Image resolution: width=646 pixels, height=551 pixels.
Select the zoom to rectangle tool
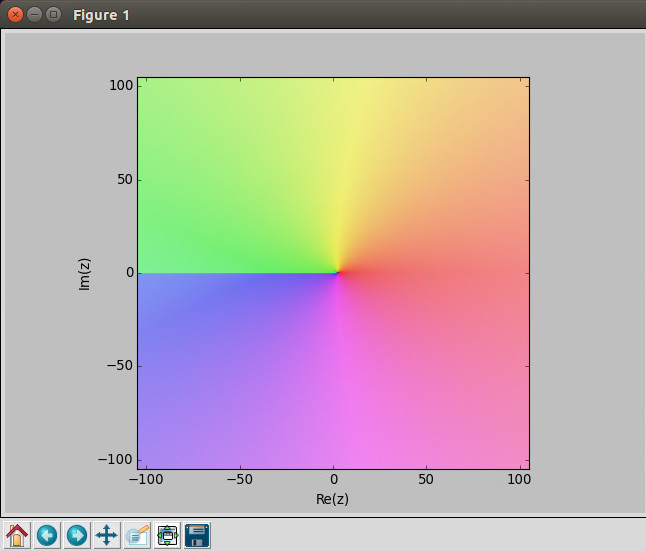pos(137,535)
